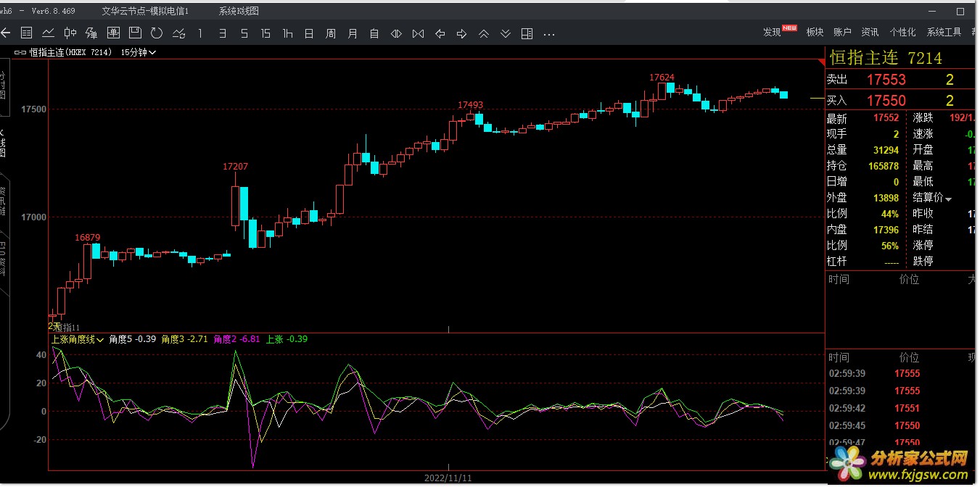Image resolution: width=980 pixels, height=487 pixels.
Task: Open the 发现 menu
Action: click(772, 32)
